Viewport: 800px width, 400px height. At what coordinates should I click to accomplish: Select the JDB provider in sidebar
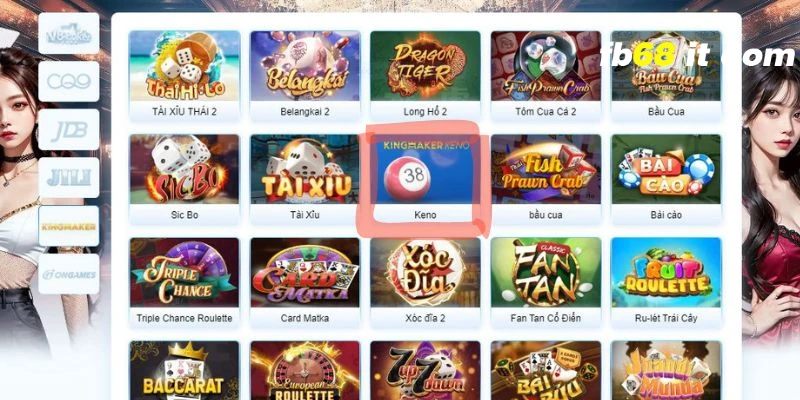68,130
